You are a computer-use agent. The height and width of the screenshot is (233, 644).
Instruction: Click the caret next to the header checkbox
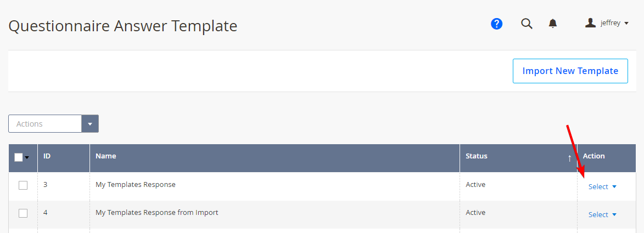27,157
